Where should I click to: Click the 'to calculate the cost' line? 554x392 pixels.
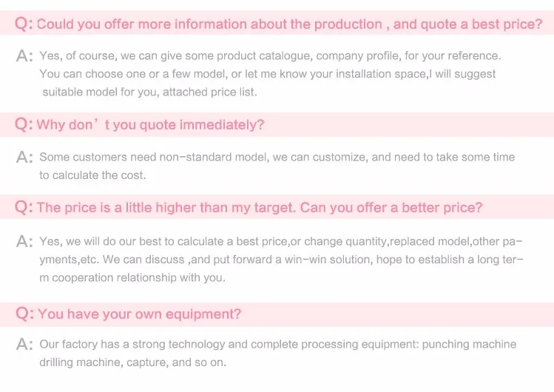pyautogui.click(x=92, y=175)
